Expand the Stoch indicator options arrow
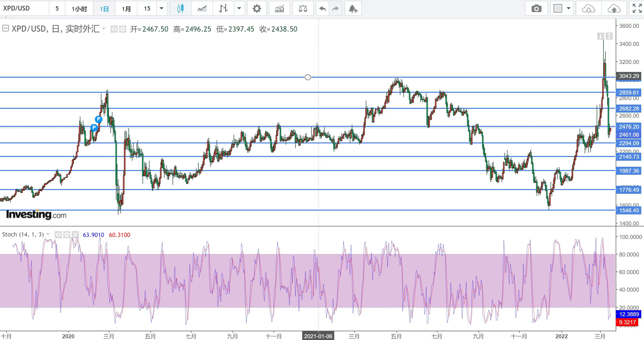This screenshot has height=340, width=644. pos(48,234)
